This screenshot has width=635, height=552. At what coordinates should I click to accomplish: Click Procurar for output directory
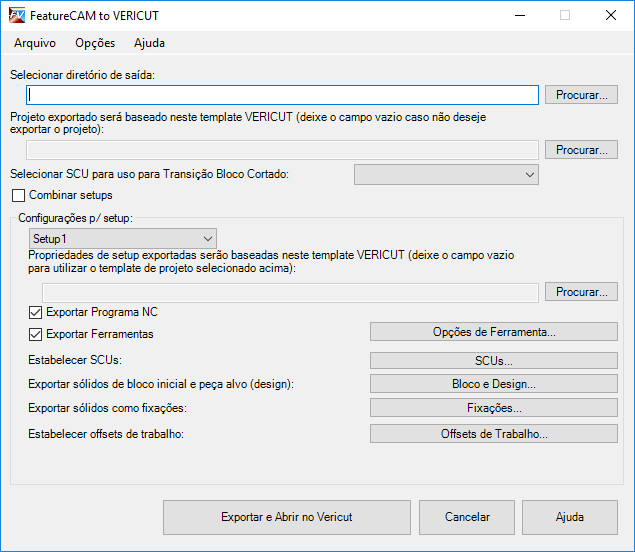point(581,95)
